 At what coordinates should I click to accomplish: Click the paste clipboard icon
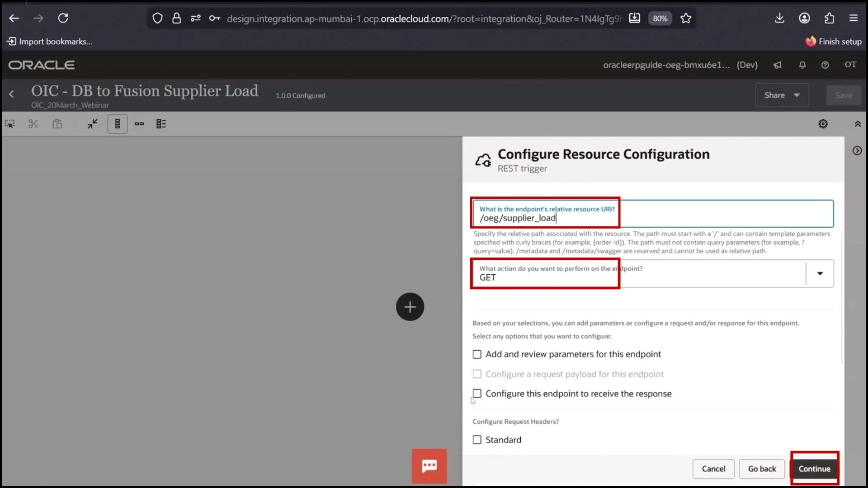pyautogui.click(x=57, y=124)
